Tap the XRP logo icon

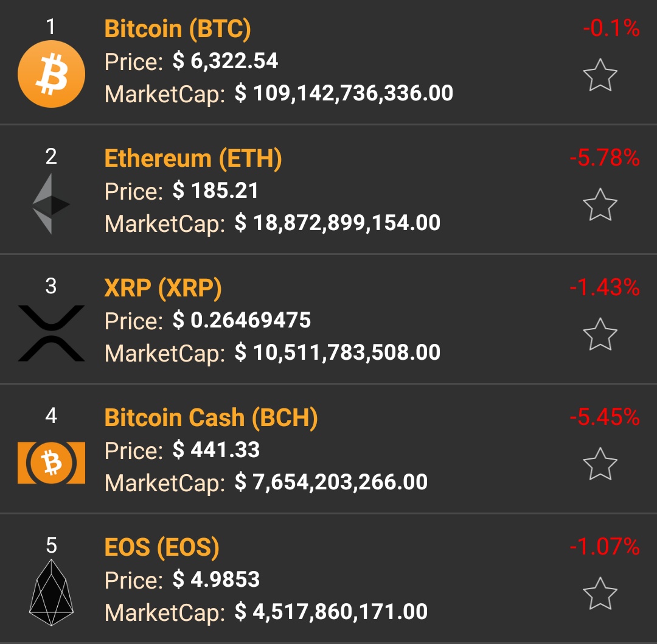point(51,332)
